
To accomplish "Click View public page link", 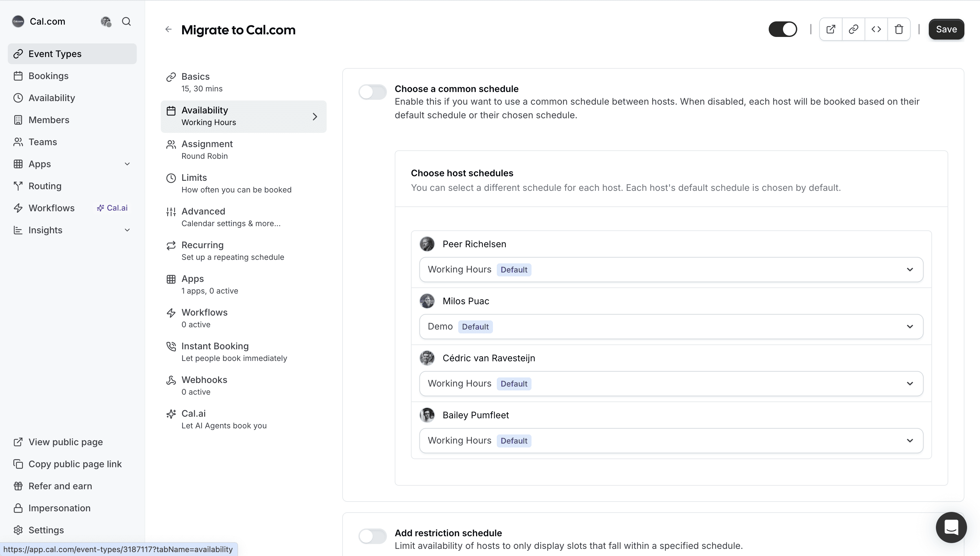I will [72, 442].
